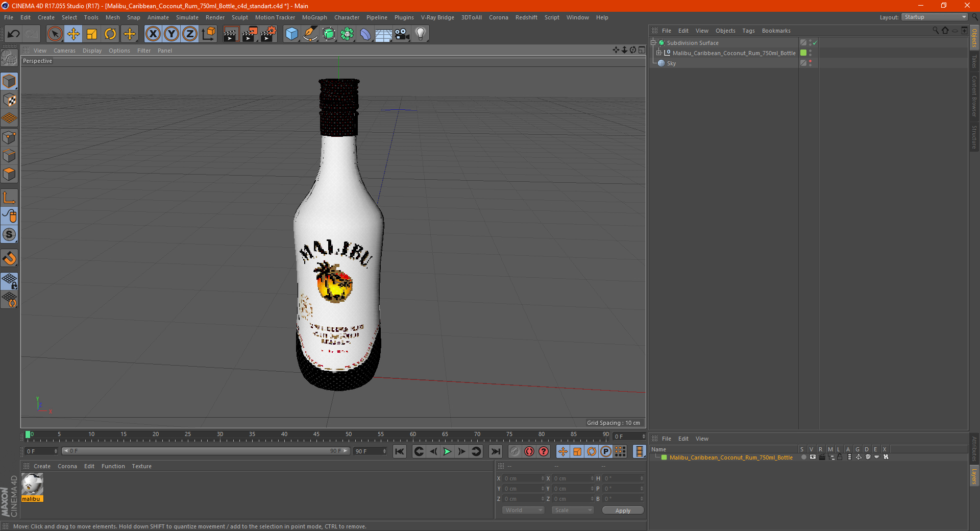Add a Cube primitive object
Screen dimensions: 980x531
(x=291, y=34)
